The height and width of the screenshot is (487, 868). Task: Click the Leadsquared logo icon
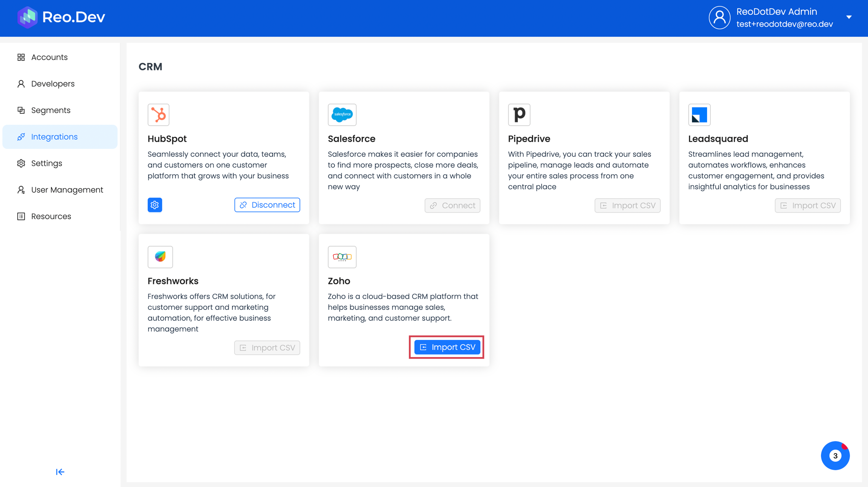[699, 115]
